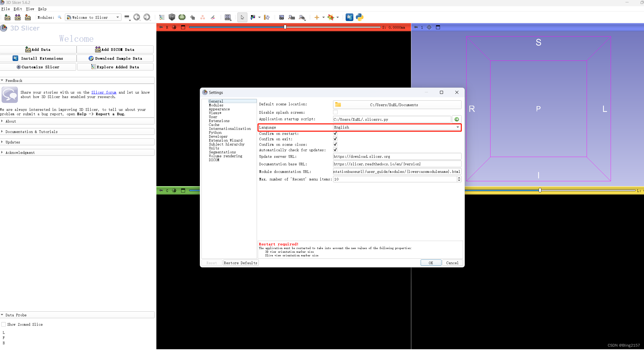644x350 pixels.
Task: Run the application startup script green arrow
Action: (457, 119)
